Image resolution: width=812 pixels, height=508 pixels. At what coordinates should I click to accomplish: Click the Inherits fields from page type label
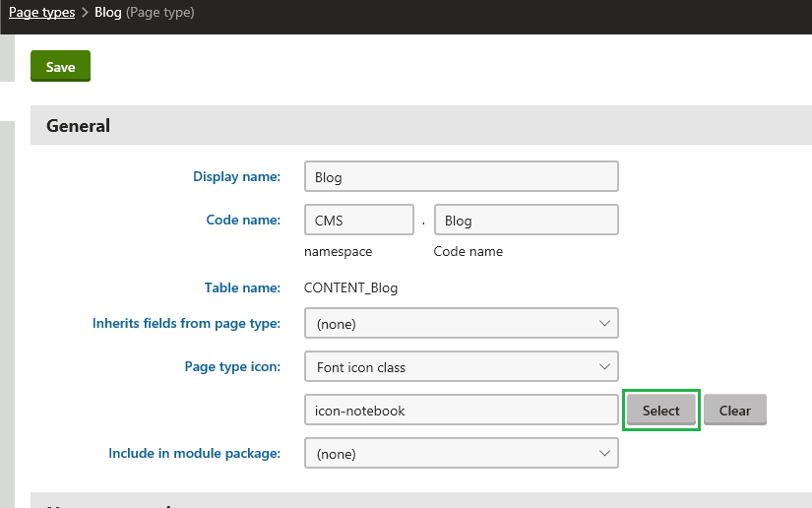[186, 324]
